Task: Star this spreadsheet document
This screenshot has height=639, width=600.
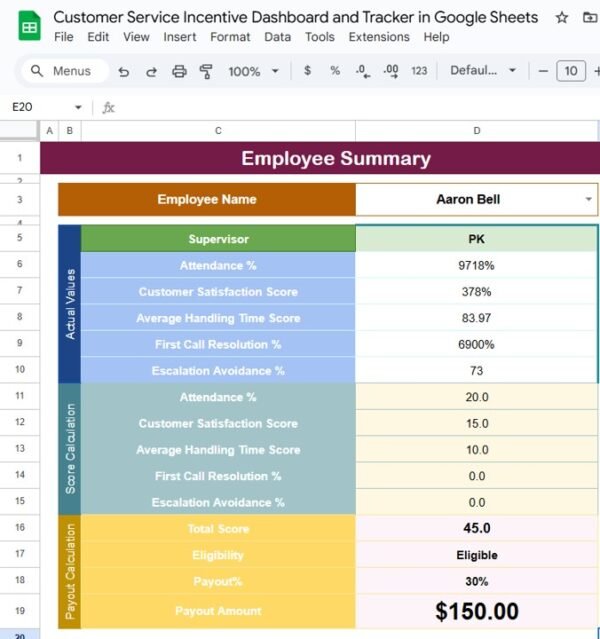Action: (x=562, y=18)
